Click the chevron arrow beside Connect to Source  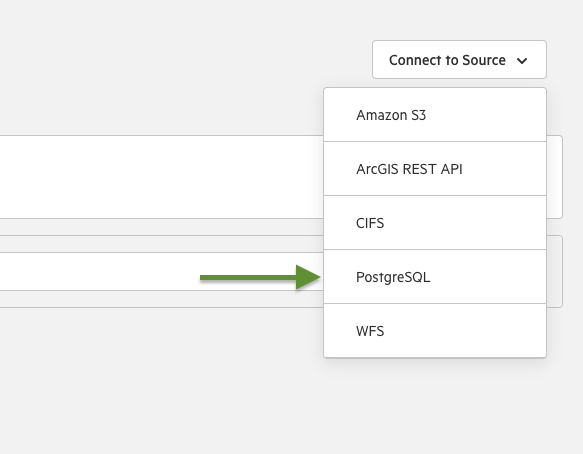pos(522,61)
